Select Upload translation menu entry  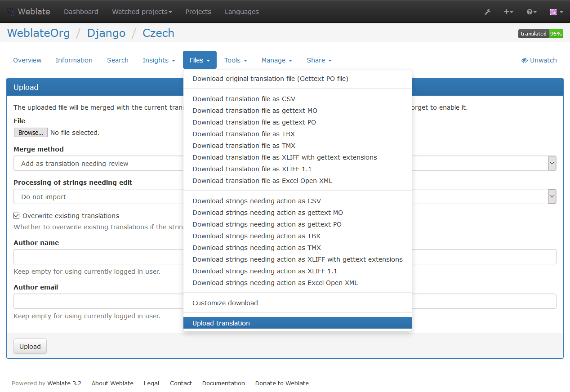[x=298, y=323]
